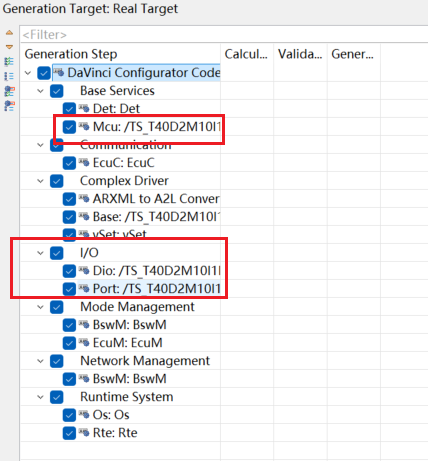
Task: Uncheck the Rte: Rte checkbox
Action: point(69,433)
